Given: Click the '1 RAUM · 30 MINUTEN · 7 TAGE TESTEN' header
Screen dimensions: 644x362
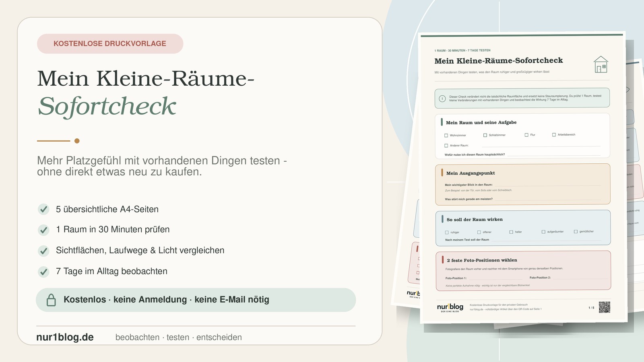Looking at the screenshot, I should [x=462, y=51].
